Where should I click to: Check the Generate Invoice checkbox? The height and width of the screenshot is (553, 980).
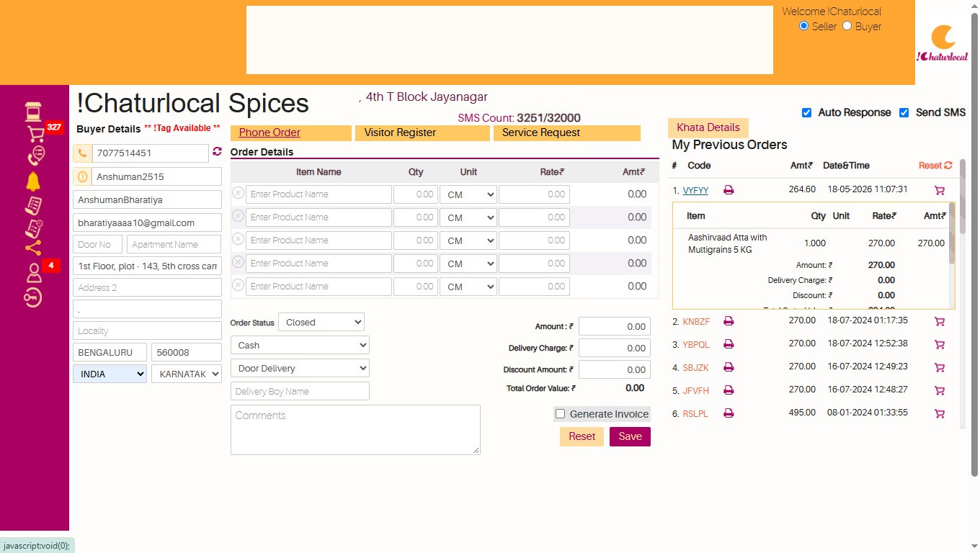pos(560,414)
